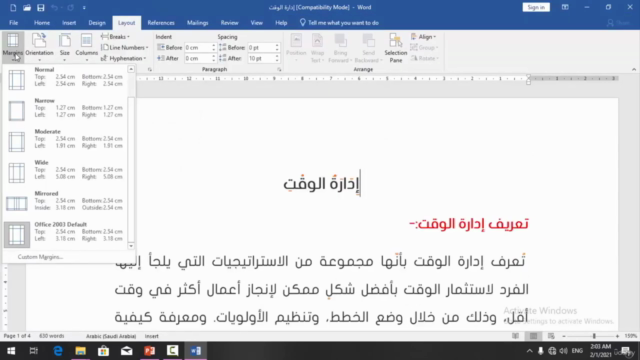Click the Word icon in the taskbar
Image resolution: width=640 pixels, height=360 pixels.
[x=196, y=351]
